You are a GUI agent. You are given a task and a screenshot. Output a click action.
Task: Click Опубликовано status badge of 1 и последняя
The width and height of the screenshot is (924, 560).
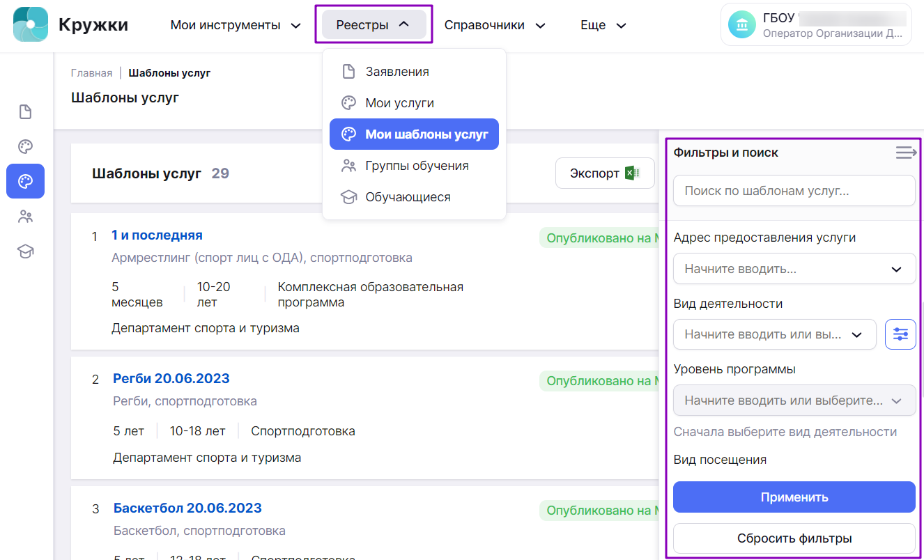pyautogui.click(x=599, y=238)
